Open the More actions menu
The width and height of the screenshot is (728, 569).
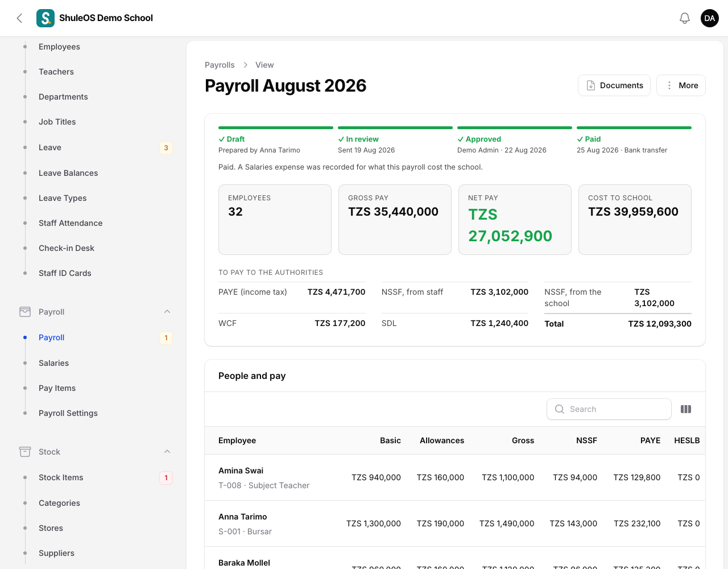(x=681, y=85)
